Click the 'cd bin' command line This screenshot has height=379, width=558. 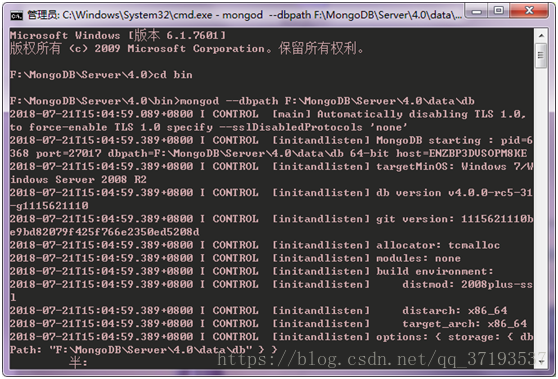tap(101, 75)
